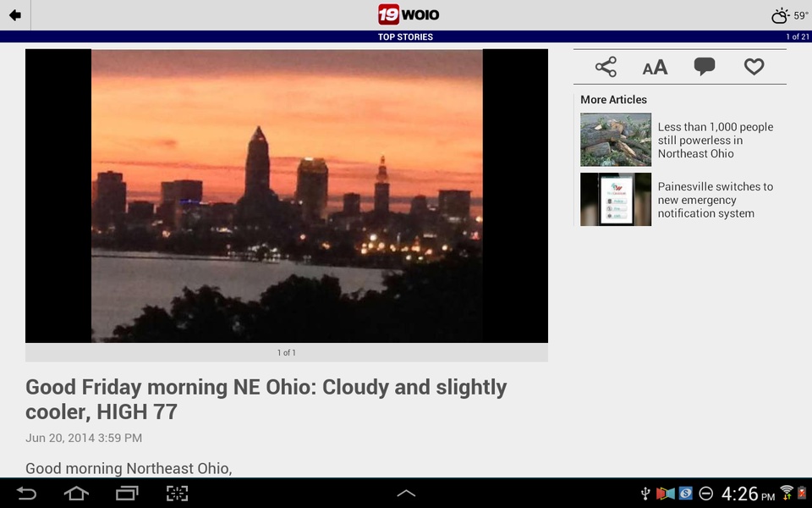Image resolution: width=812 pixels, height=508 pixels.
Task: Expand the bottom bar up chevron
Action: point(406,494)
